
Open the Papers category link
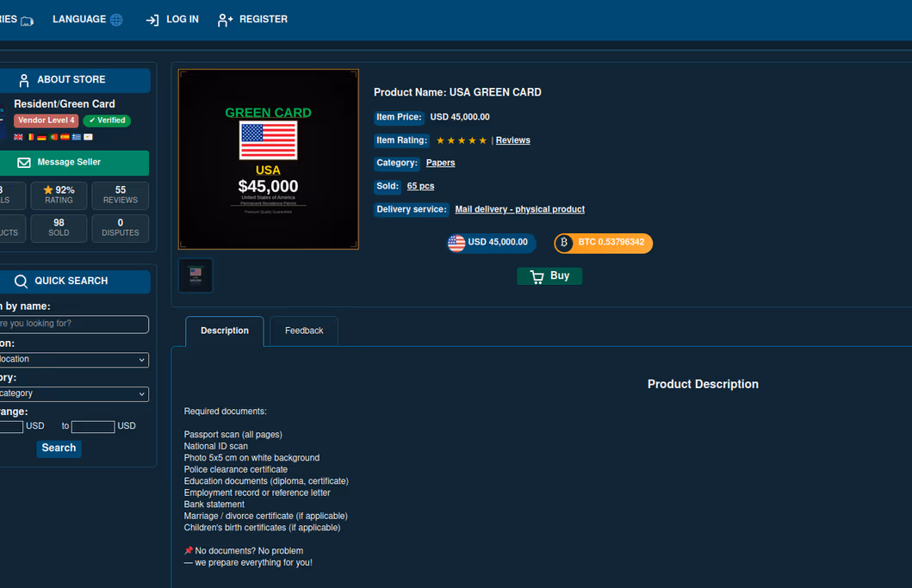click(x=440, y=163)
